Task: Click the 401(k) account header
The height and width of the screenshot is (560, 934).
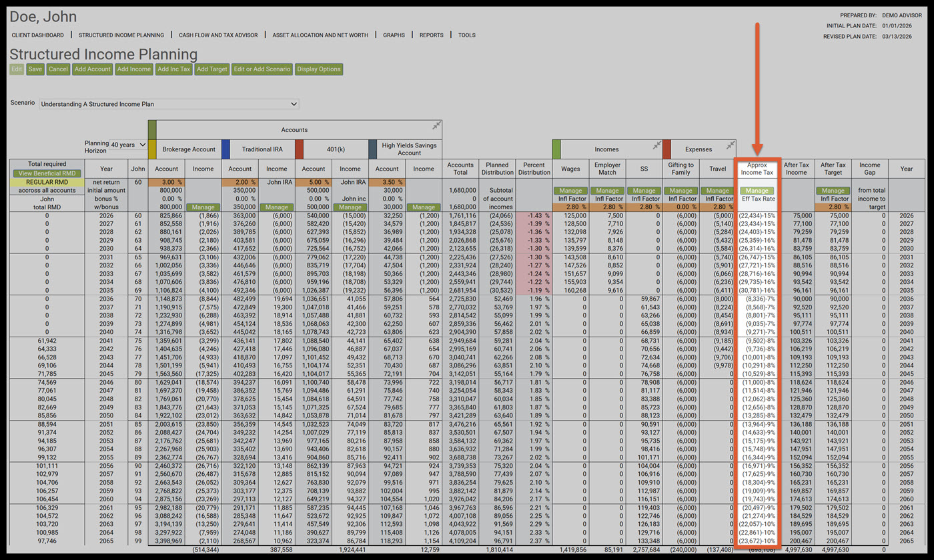Action: pos(336,149)
